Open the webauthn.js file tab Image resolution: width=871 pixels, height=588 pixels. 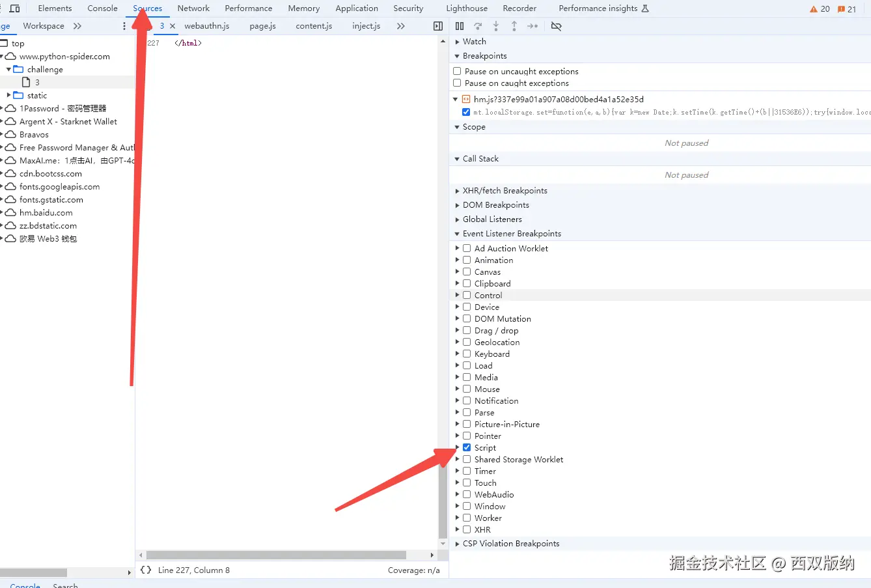point(206,26)
